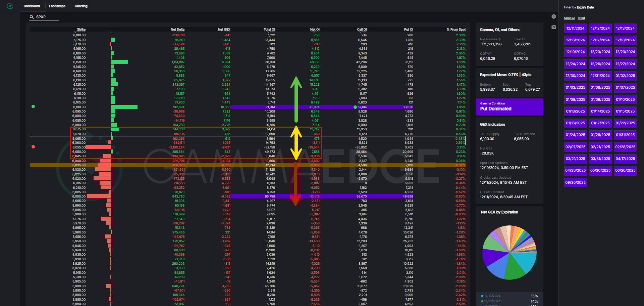Open the Landscape tab

(57, 6)
